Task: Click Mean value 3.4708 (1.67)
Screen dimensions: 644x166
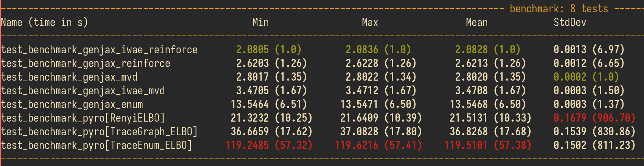Action: (491, 91)
